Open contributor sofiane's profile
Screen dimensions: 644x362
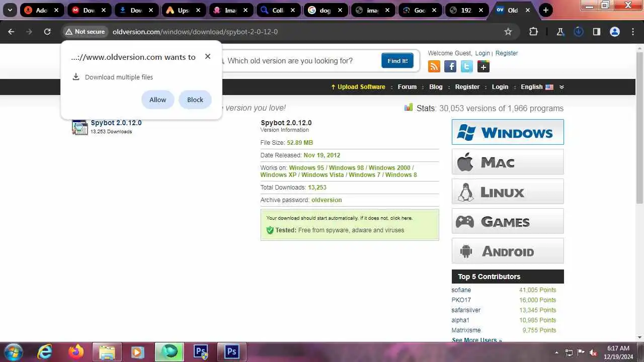[461, 290]
